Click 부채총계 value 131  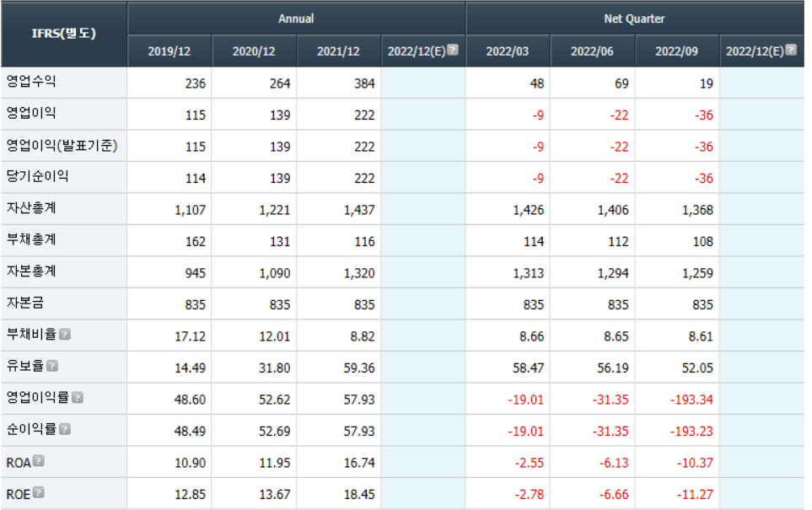(x=280, y=241)
